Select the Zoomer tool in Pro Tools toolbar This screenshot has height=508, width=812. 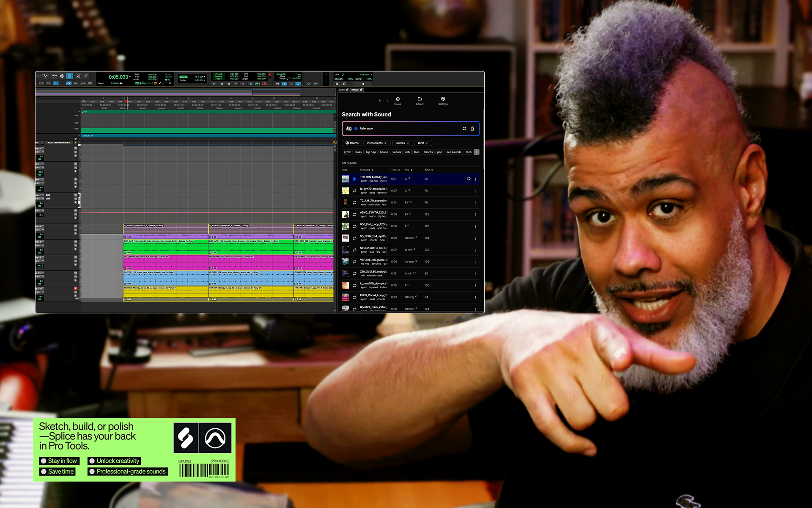45,76
